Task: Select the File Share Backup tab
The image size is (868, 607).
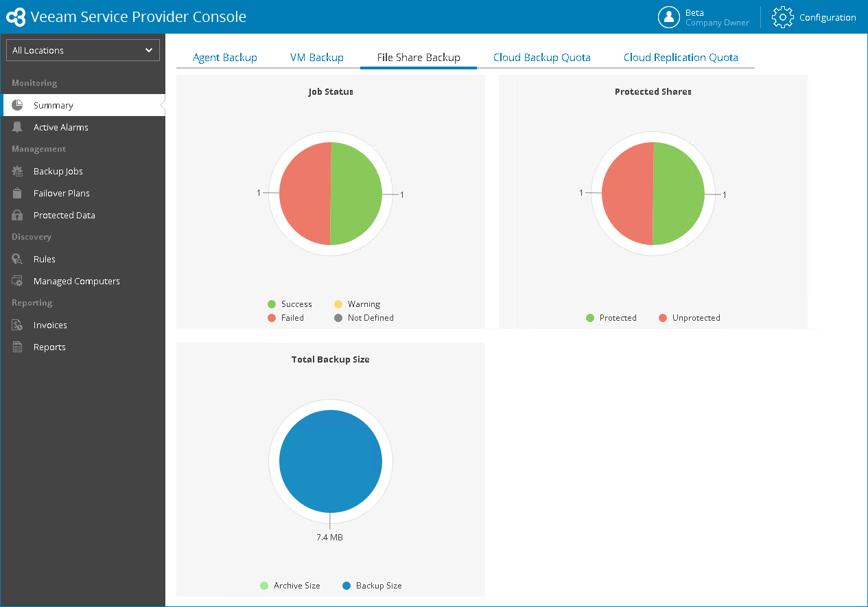Action: 419,58
